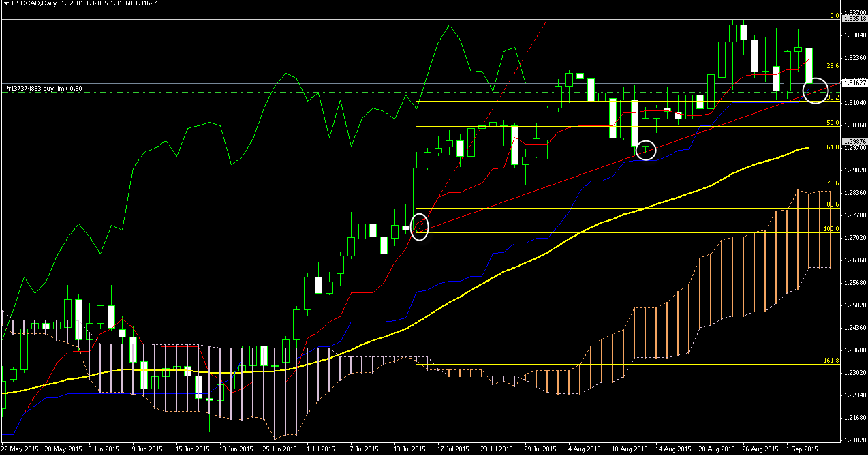The image size is (868, 456).
Task: Select the 161.8 Fibonacci level label
Action: 831,360
